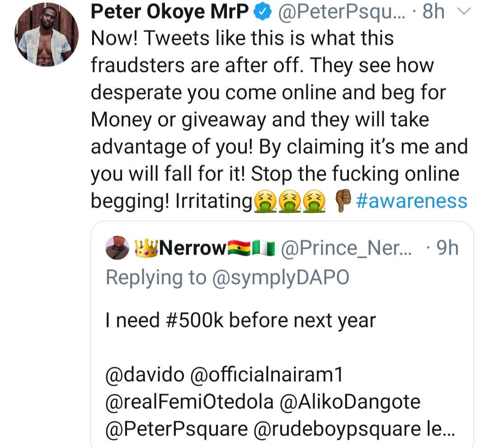The image size is (488, 448).
Task: Open quoted tweet "I need #500k" text
Action: point(240,321)
